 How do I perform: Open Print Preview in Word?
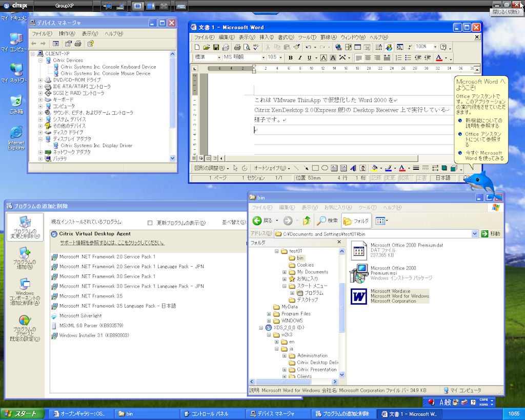coord(247,47)
